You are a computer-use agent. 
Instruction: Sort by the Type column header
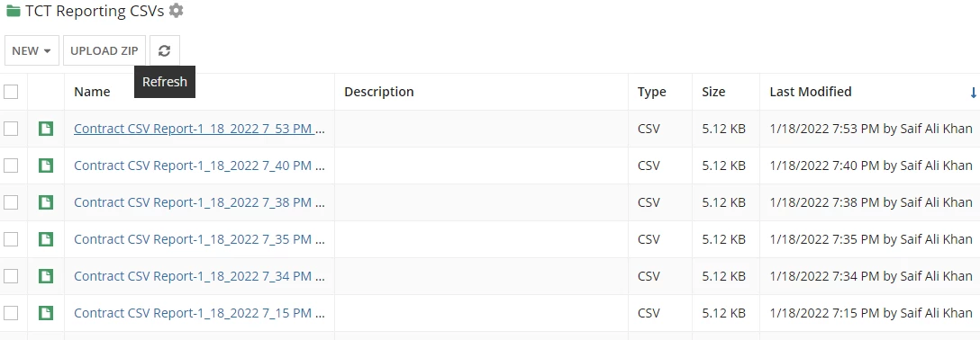point(652,92)
